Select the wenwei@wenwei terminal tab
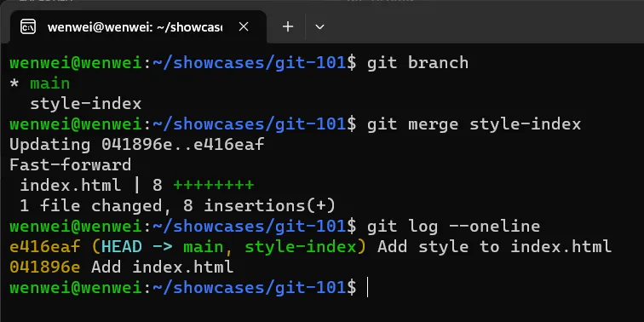 (138, 27)
